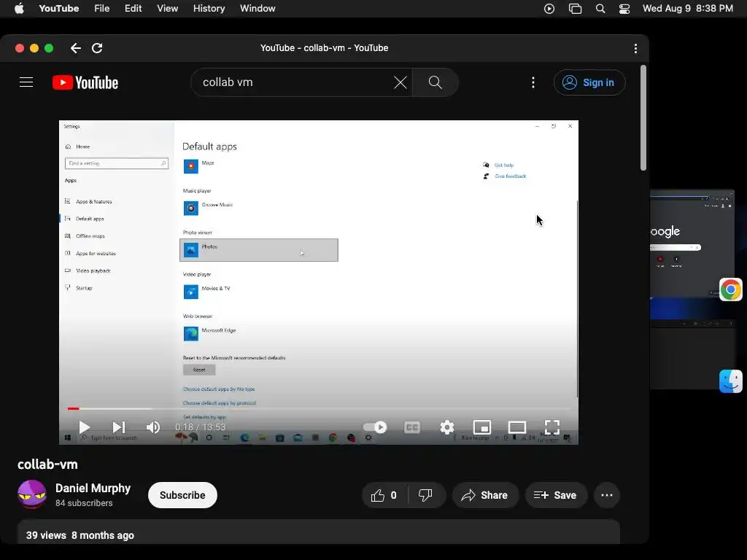Open the Window menu
This screenshot has width=747, height=560.
(258, 9)
